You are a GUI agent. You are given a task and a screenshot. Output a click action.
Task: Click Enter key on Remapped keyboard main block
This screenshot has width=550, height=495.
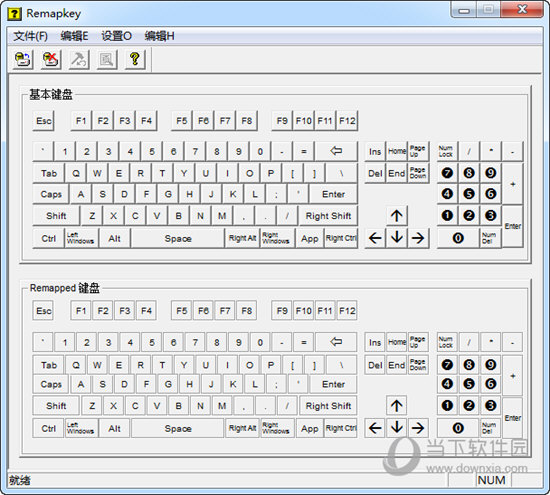pyautogui.click(x=333, y=384)
